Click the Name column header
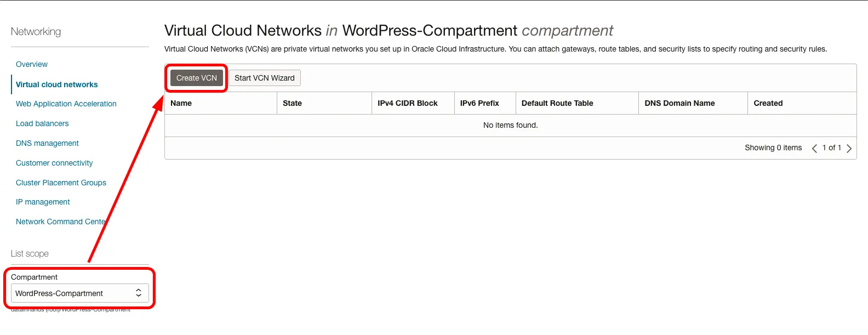Viewport: 868px width, 335px height. [x=181, y=103]
